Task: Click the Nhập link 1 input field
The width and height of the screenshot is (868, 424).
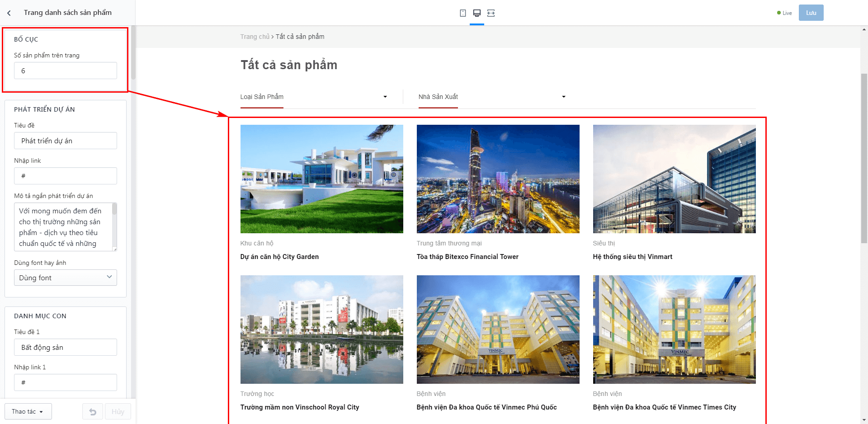Action: pyautogui.click(x=66, y=382)
